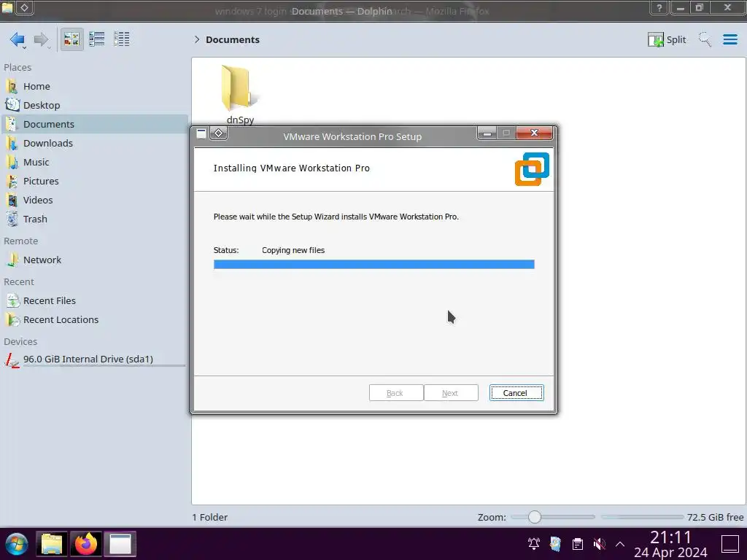
Task: Click Show Desktop button at taskbar end
Action: [x=729, y=544]
